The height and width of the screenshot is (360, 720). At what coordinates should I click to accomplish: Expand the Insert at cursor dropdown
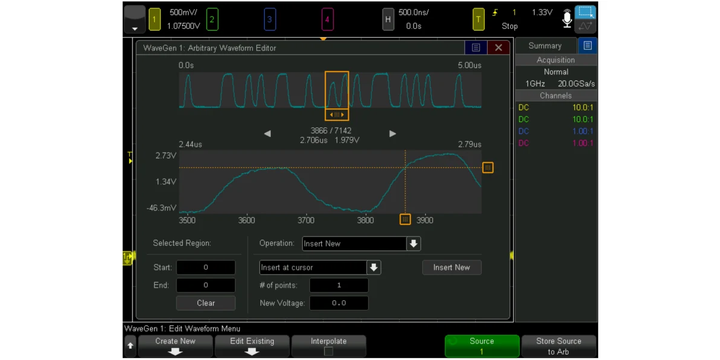tap(320, 267)
